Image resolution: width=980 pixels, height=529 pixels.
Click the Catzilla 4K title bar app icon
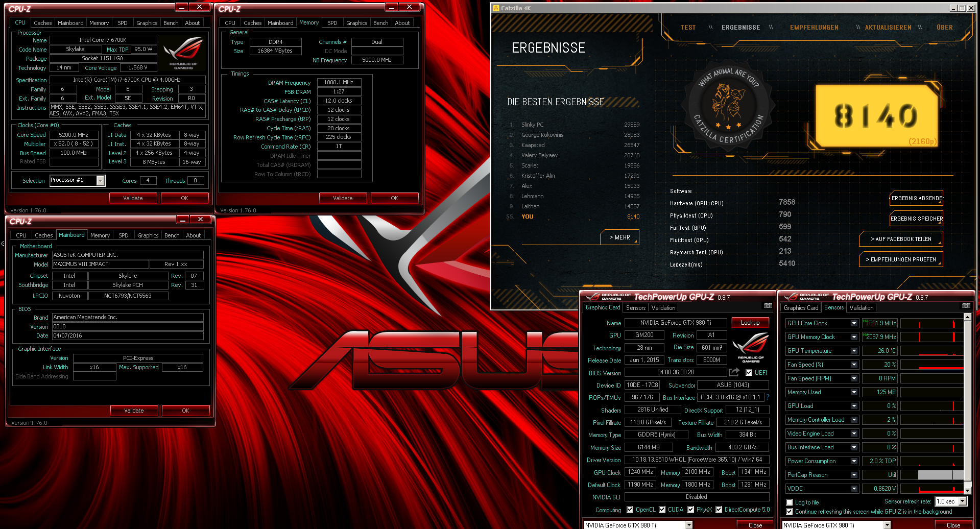(495, 8)
